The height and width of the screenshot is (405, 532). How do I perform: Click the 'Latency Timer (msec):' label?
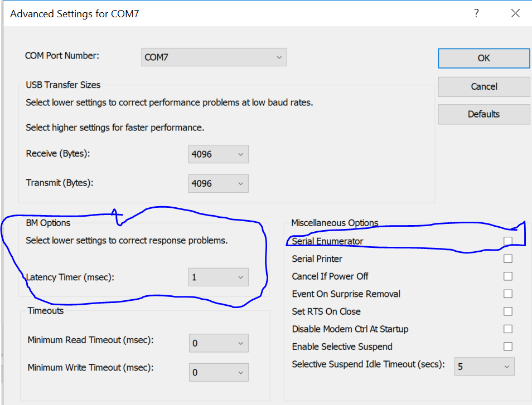point(70,277)
